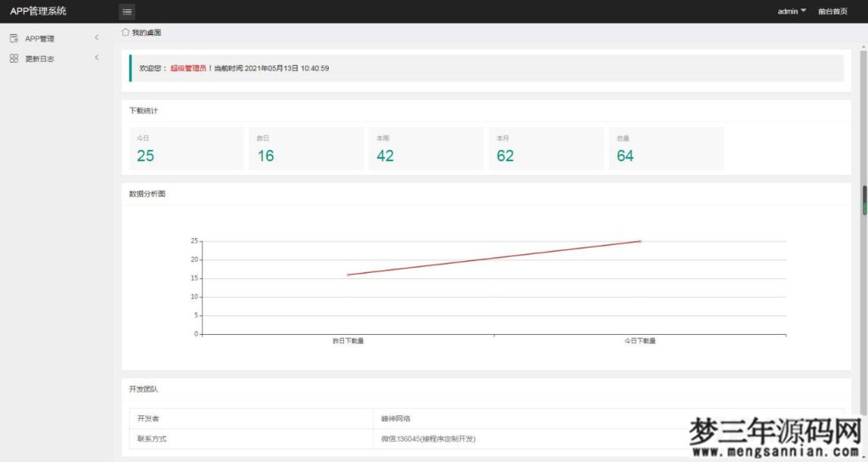Click the APP管理系统 logo title
Viewport: 868px width, 462px height.
point(38,11)
